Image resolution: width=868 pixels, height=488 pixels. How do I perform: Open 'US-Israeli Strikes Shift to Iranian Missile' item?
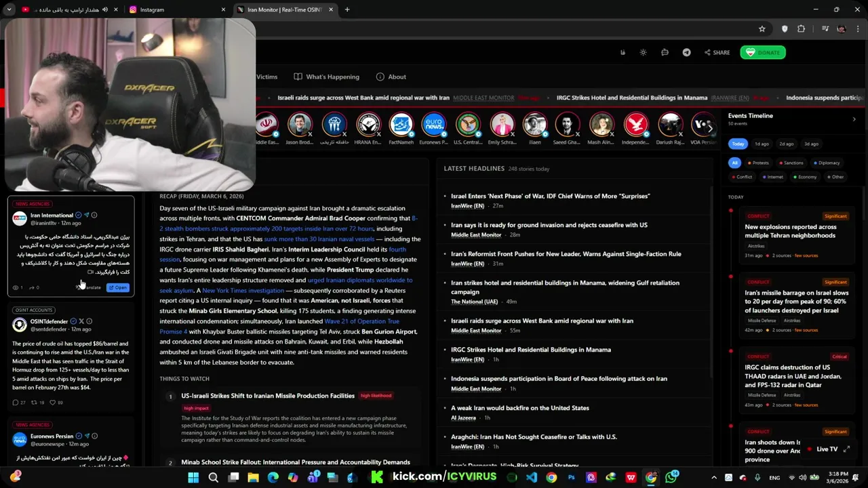pos(268,396)
